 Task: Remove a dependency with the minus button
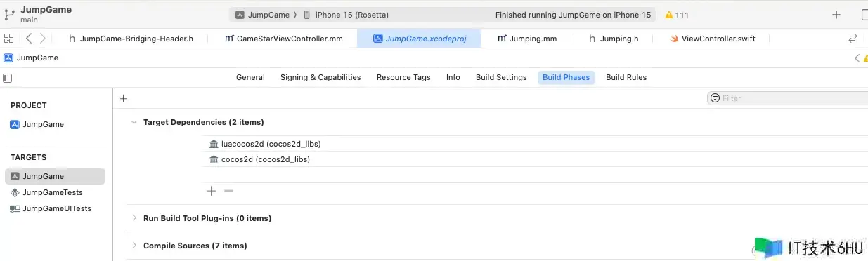pos(228,191)
